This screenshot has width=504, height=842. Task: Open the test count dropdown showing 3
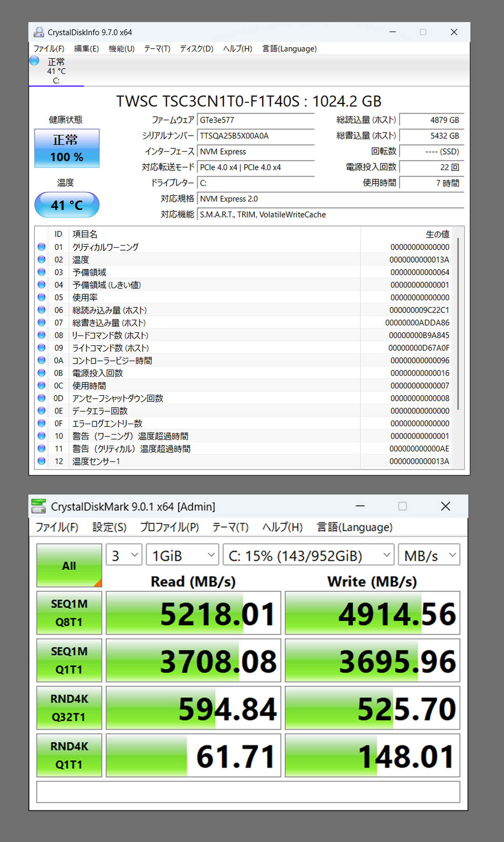(x=124, y=555)
